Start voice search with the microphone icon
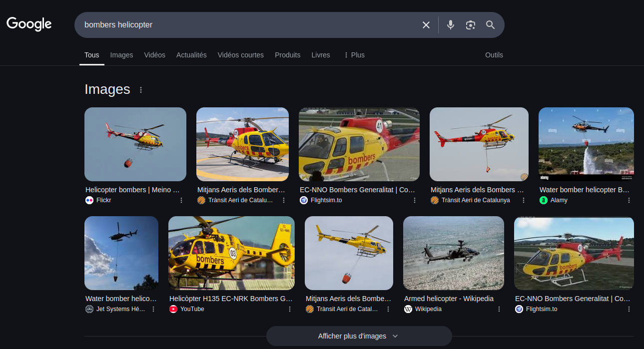 [451, 25]
